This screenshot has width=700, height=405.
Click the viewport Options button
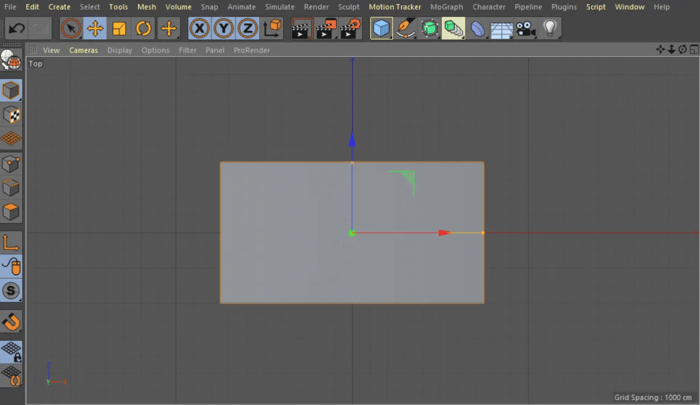click(155, 50)
